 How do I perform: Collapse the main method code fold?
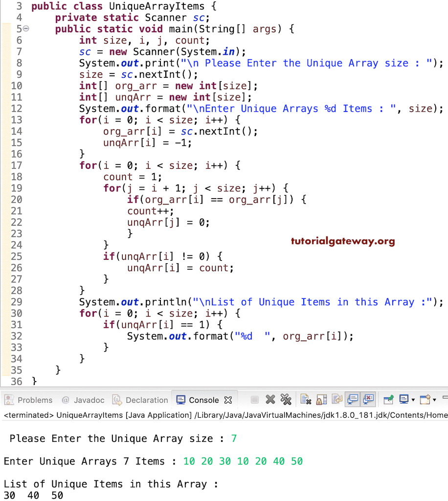[x=27, y=28]
